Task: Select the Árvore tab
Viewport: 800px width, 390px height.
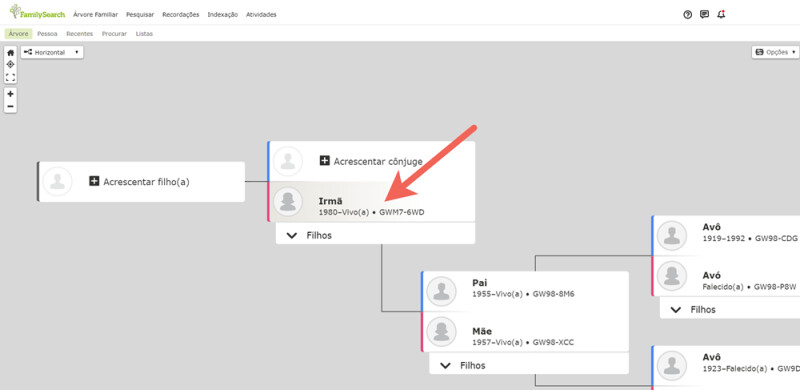Action: [x=19, y=34]
